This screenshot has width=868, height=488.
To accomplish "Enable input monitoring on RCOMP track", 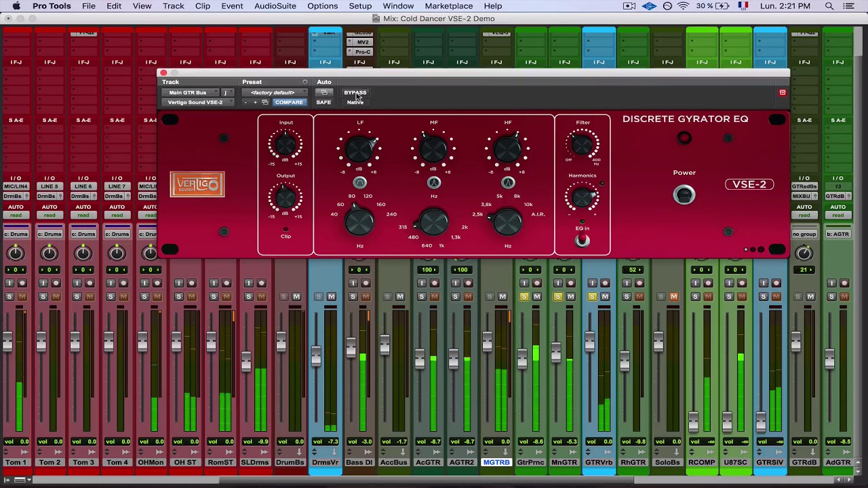I will pos(695,283).
